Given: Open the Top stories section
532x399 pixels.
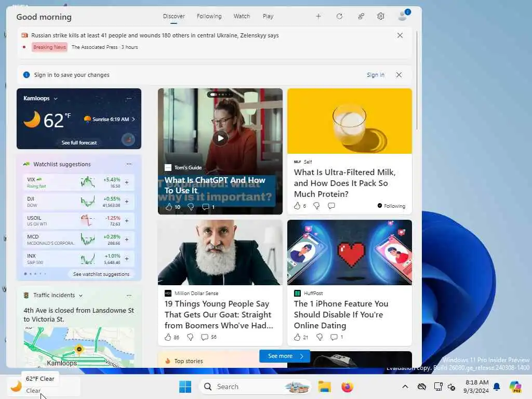Looking at the screenshot, I should coord(189,361).
